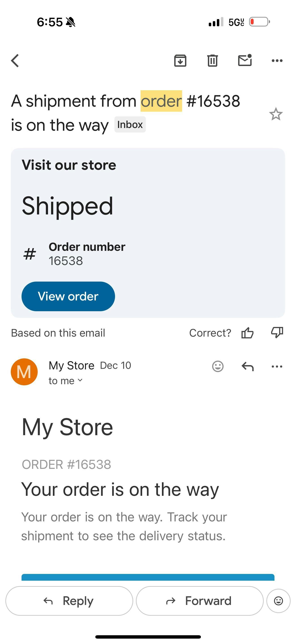The image size is (296, 644).
Task: Give thumbs up to summary
Action: (247, 333)
